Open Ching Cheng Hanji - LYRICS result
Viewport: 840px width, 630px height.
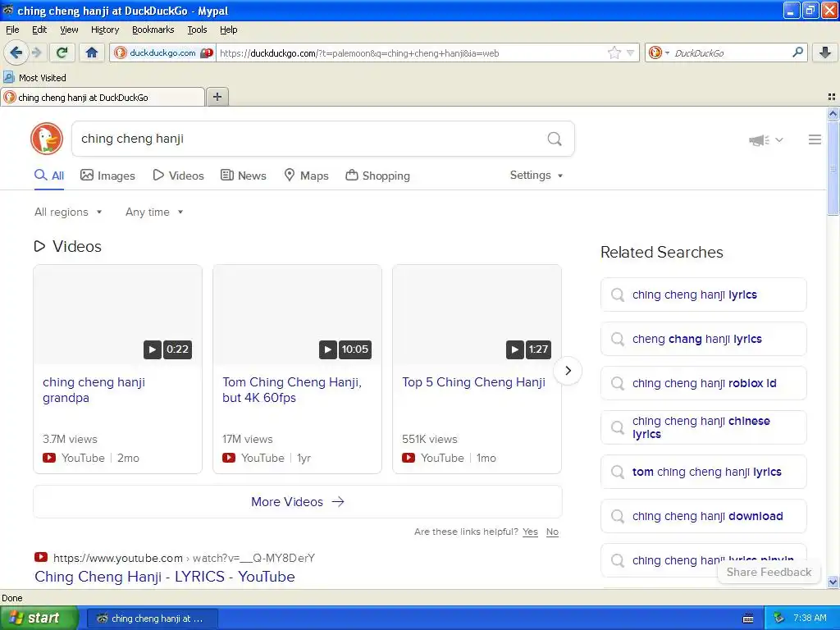tap(165, 577)
